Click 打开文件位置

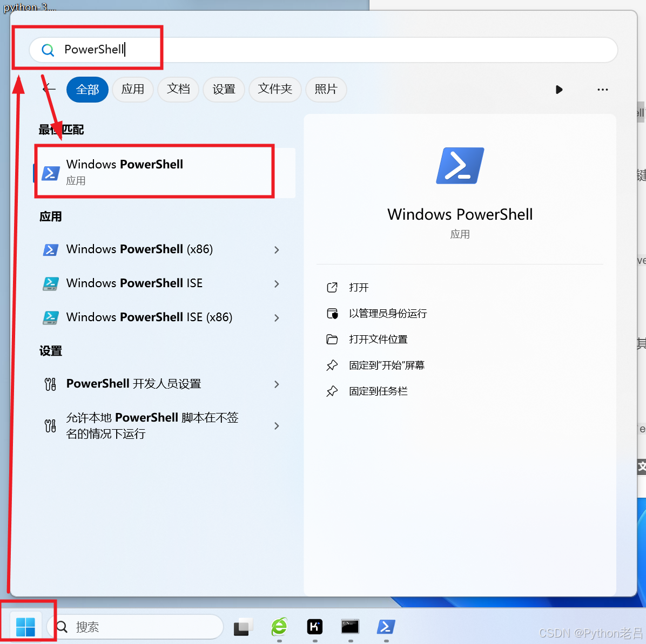click(x=378, y=340)
